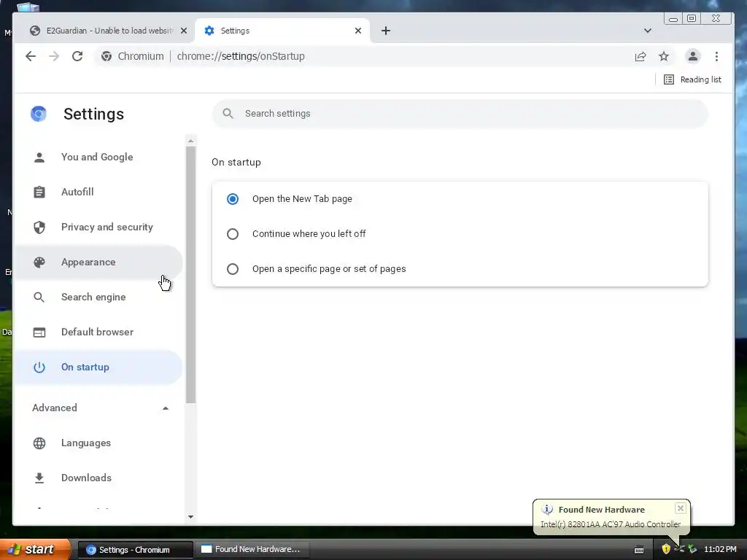Click the Chromium logo beside Settings title
The height and width of the screenshot is (560, 747).
click(x=39, y=114)
